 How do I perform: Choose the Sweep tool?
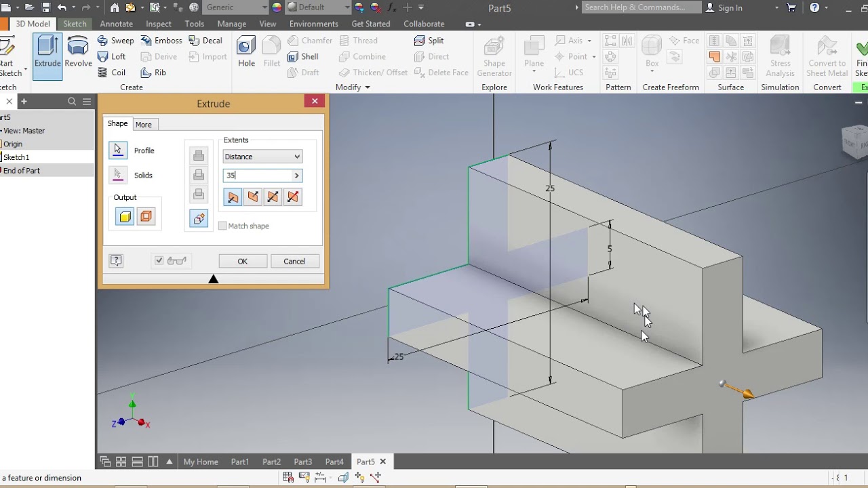(x=115, y=41)
